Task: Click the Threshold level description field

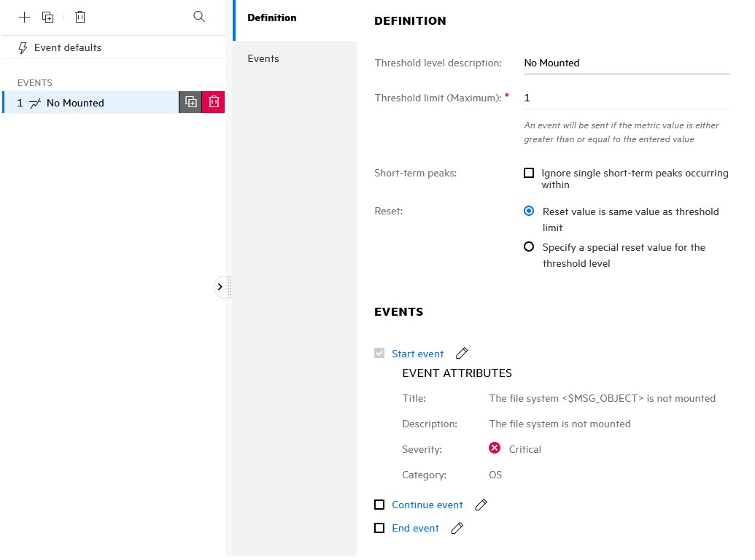Action: coord(626,63)
